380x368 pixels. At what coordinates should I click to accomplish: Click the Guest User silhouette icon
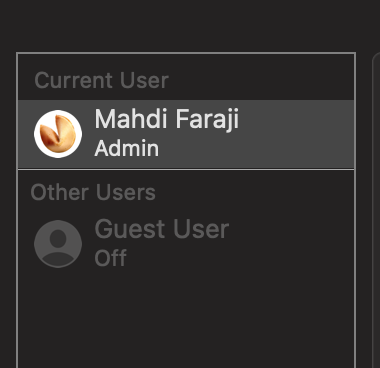[58, 244]
